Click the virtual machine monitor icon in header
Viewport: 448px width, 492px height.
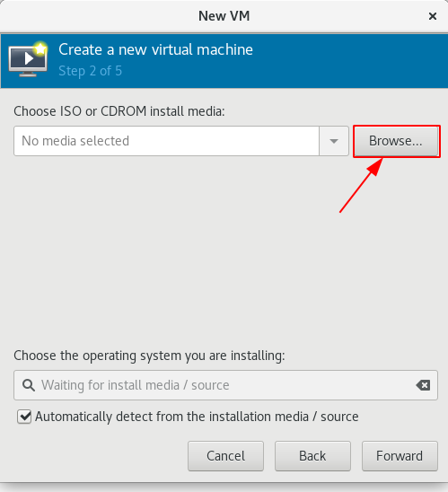pyautogui.click(x=28, y=59)
